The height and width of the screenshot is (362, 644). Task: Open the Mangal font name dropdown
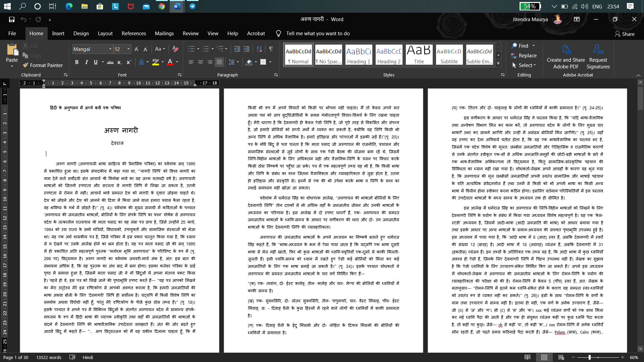pyautogui.click(x=110, y=49)
